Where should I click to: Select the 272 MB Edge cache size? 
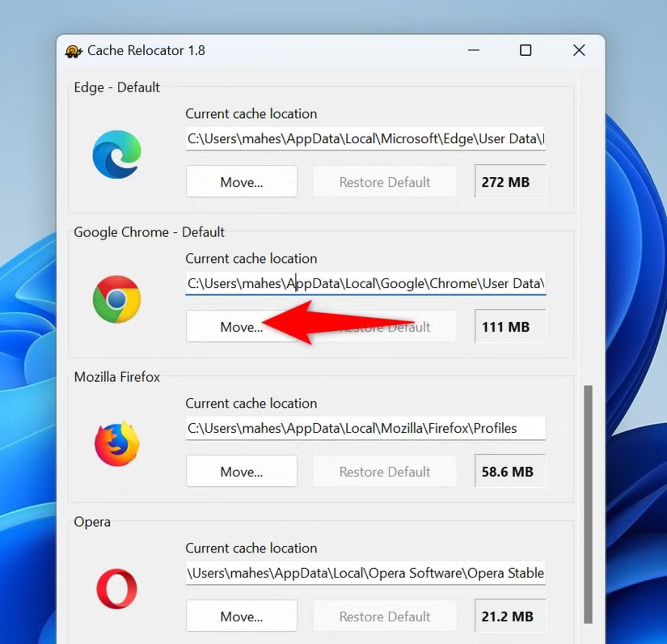click(x=510, y=182)
